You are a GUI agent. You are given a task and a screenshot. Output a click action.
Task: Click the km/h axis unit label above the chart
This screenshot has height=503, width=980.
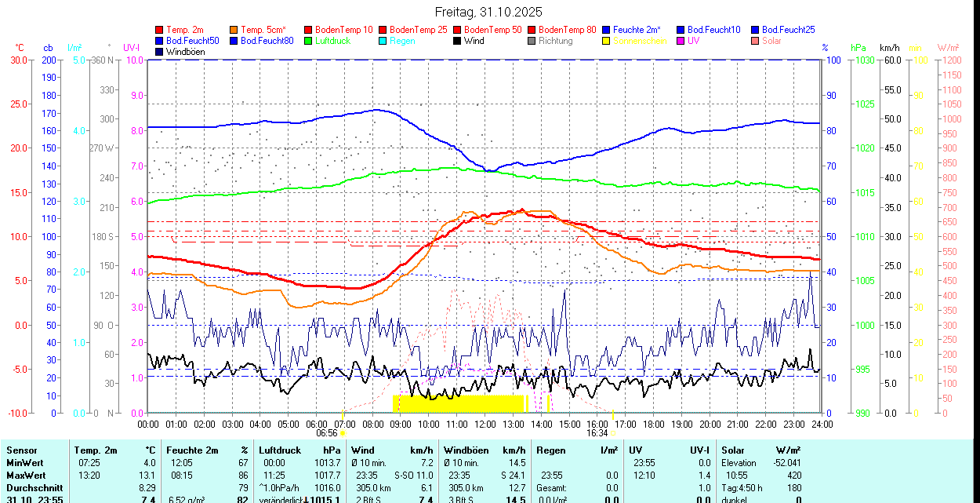click(889, 48)
